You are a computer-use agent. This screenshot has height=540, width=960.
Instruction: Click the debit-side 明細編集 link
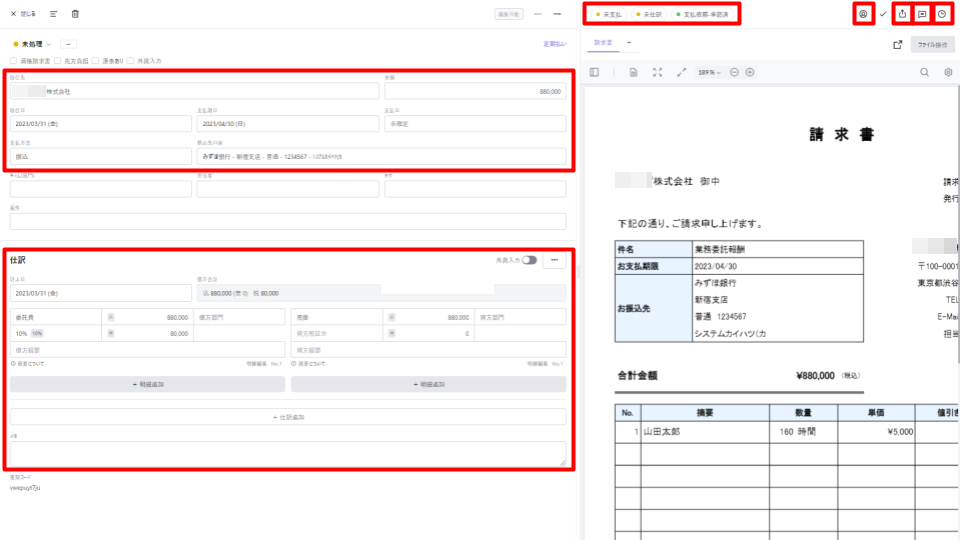coord(257,364)
